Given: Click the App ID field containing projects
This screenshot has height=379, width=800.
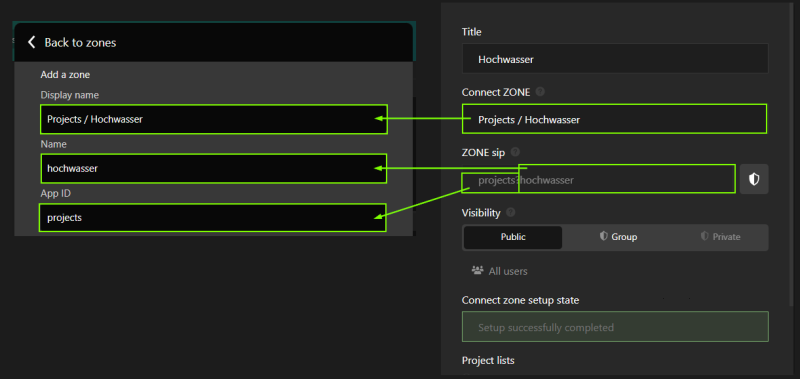Looking at the screenshot, I should (x=213, y=217).
